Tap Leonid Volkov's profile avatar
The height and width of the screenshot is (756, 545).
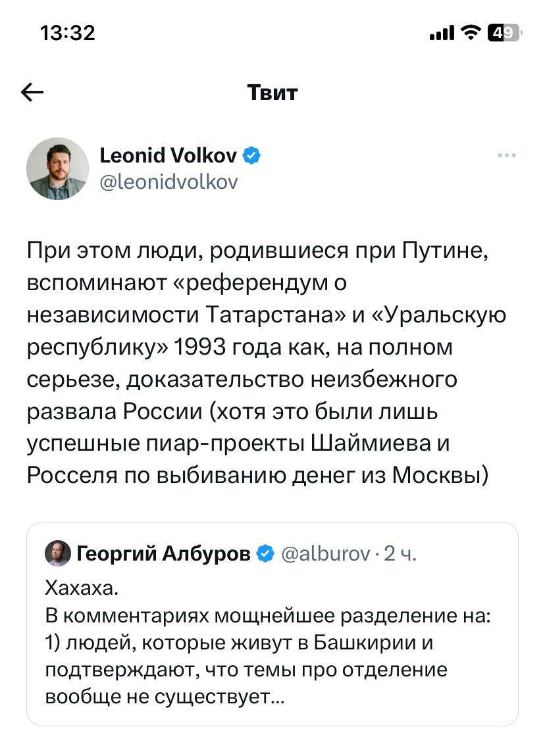pos(57,168)
